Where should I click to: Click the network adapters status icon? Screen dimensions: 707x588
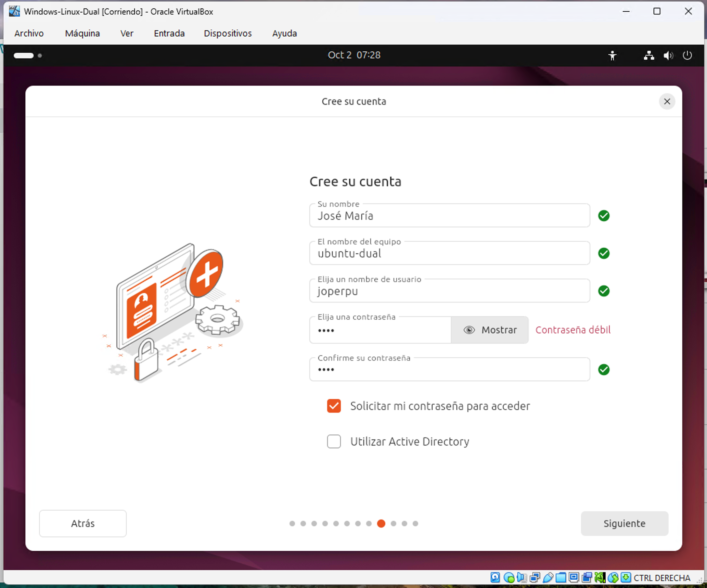coord(535,577)
